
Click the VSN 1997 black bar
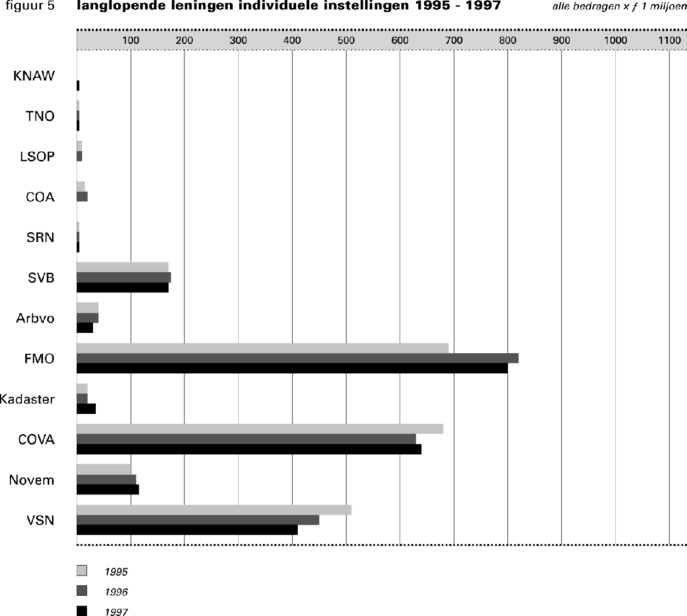[x=187, y=530]
